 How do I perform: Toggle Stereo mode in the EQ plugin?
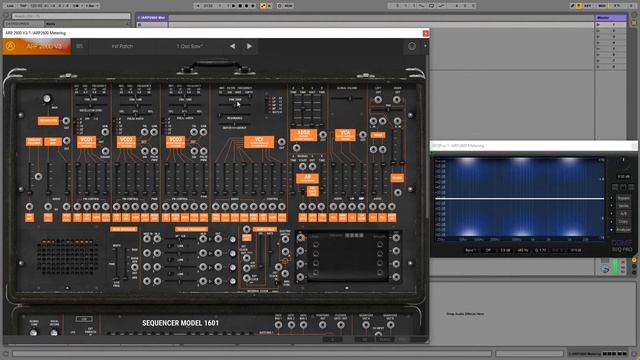[623, 206]
